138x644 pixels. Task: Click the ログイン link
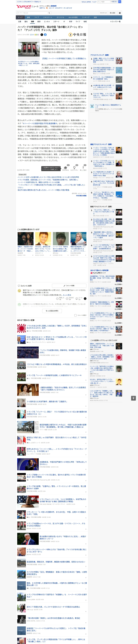(x=42, y=8)
